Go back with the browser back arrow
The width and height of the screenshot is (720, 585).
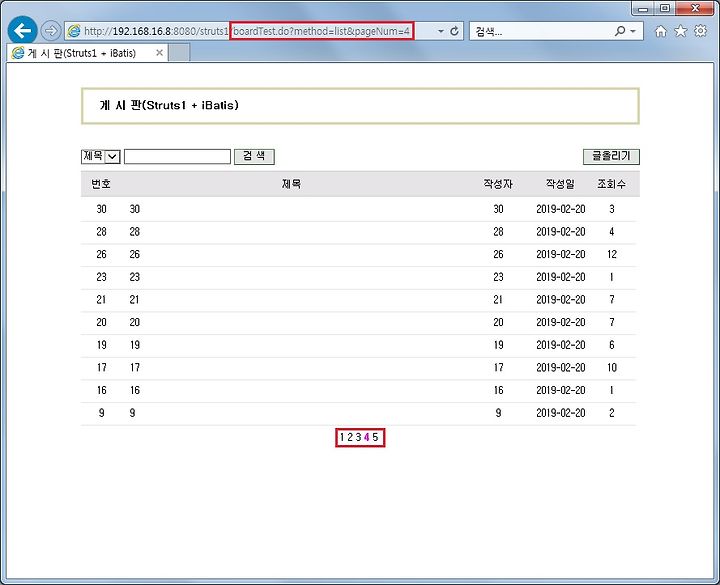[22, 31]
